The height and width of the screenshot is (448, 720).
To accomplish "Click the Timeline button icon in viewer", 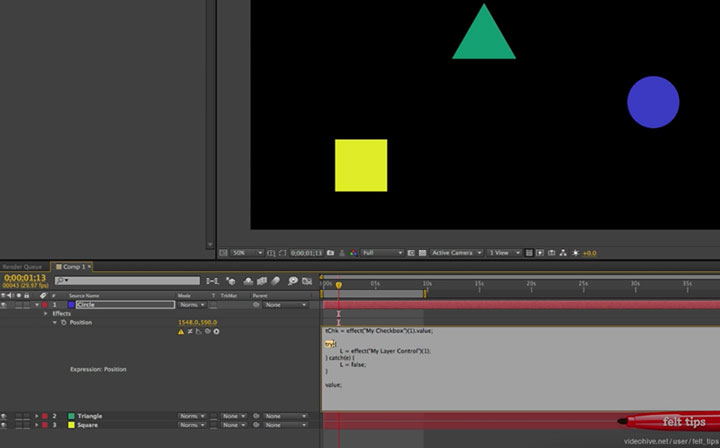I will [x=551, y=253].
